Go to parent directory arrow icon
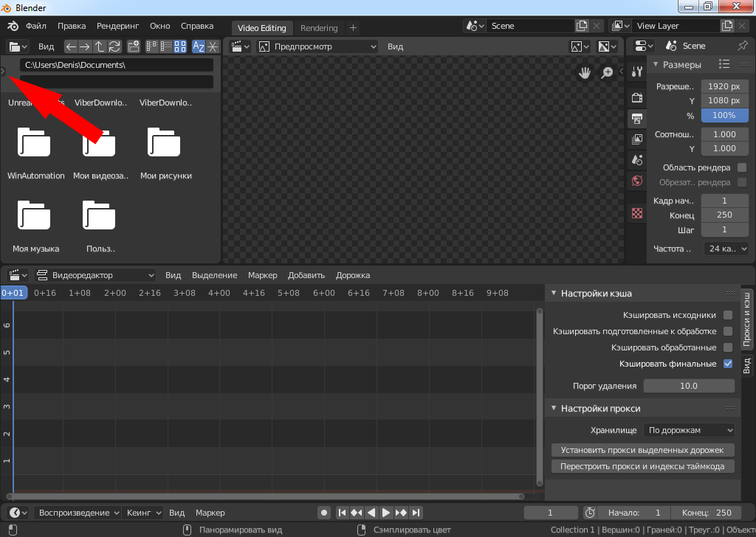Screen dimensions: 756x537 [100, 46]
